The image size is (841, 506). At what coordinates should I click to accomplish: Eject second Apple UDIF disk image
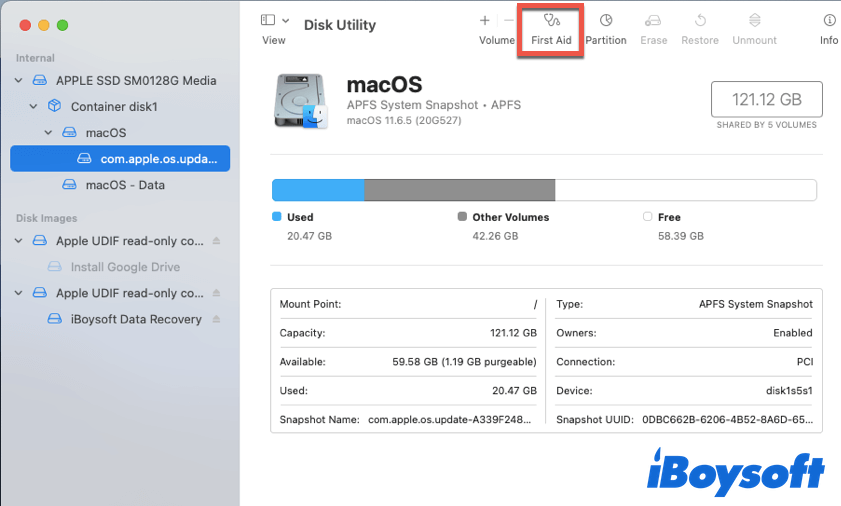(217, 293)
